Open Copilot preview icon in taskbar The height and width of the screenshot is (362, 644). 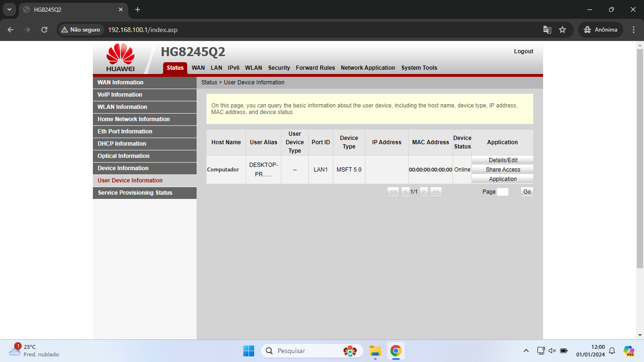click(x=629, y=351)
